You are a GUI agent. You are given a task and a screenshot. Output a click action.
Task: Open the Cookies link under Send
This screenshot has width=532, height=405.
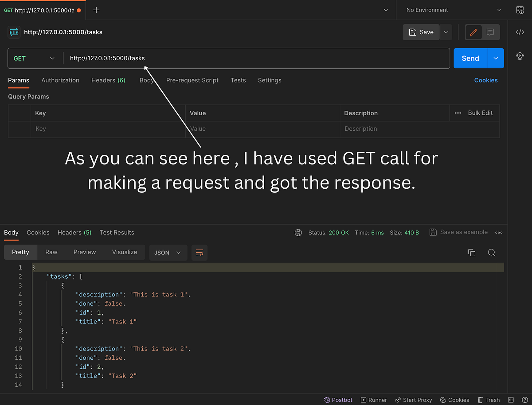click(x=486, y=80)
